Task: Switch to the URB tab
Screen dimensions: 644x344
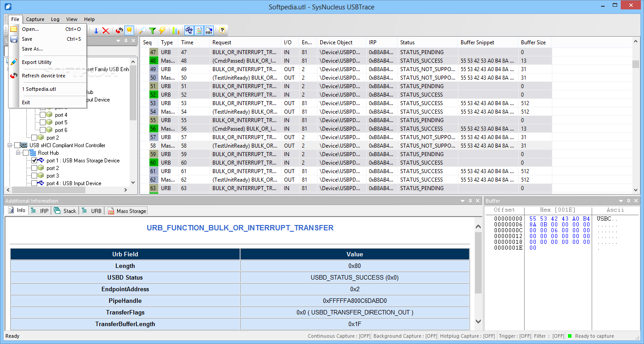Action: [x=92, y=211]
